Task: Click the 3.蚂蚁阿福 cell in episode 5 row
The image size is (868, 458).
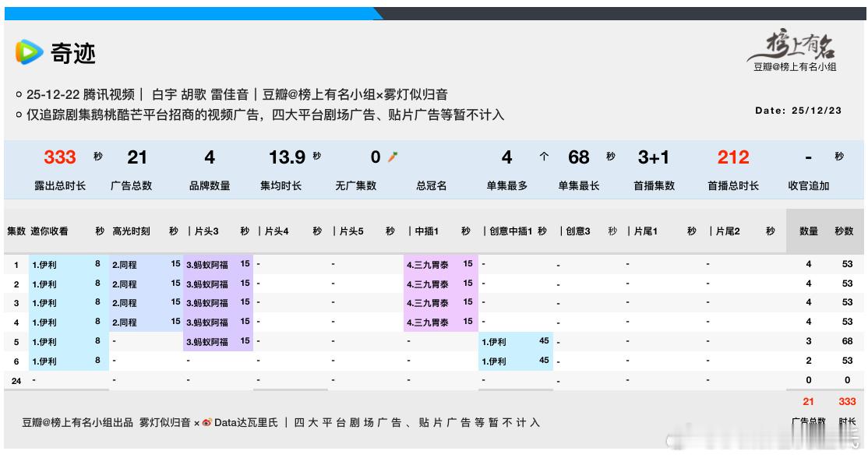Action: 218,342
